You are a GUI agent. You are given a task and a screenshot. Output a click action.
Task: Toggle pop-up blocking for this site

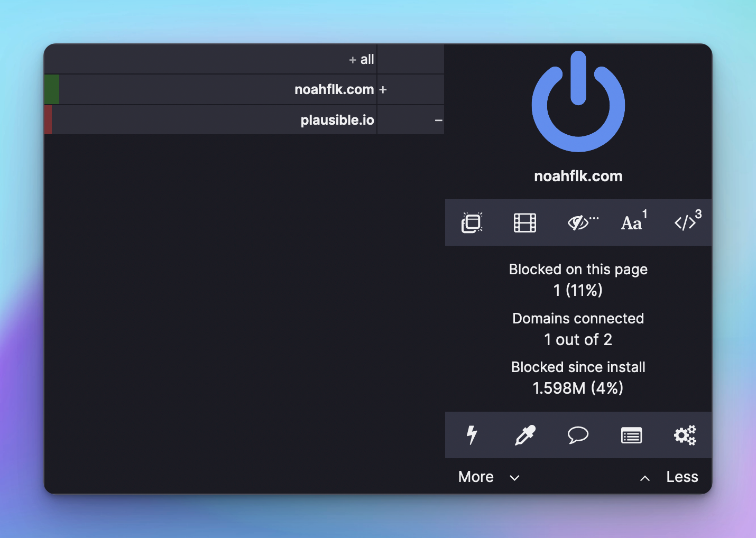coord(471,222)
